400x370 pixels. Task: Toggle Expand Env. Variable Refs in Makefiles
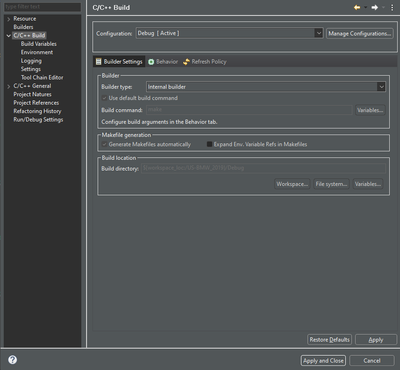(209, 144)
